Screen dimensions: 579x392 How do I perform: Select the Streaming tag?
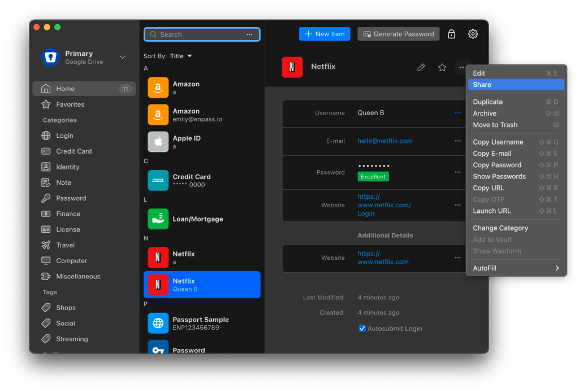click(x=84, y=339)
